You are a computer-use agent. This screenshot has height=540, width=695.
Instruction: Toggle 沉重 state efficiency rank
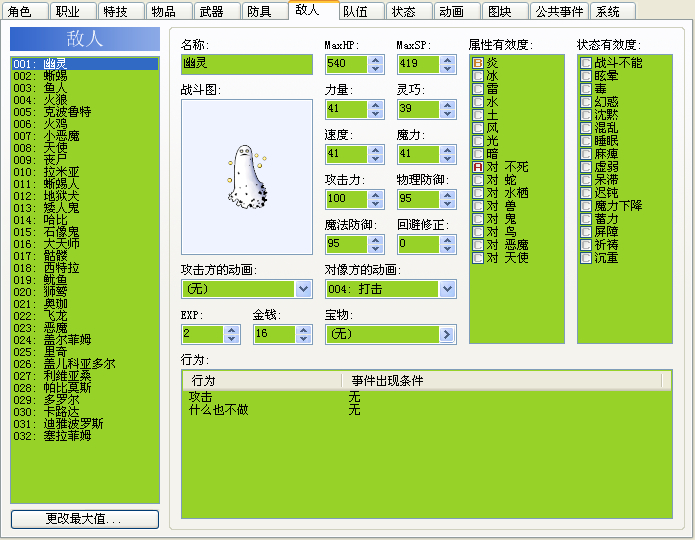tap(586, 258)
